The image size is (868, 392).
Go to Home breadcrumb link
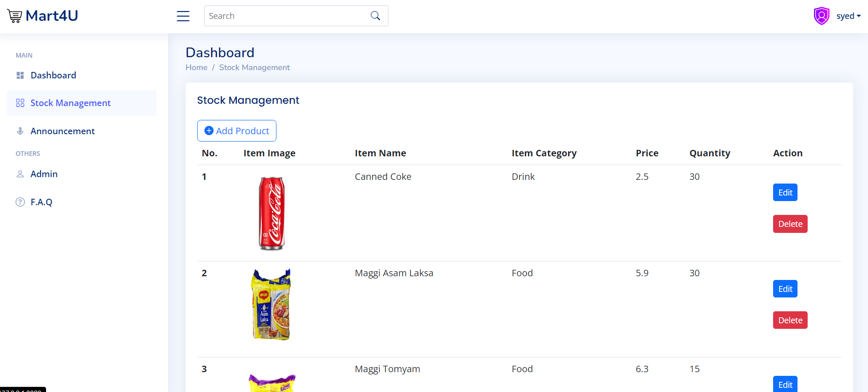click(x=196, y=68)
